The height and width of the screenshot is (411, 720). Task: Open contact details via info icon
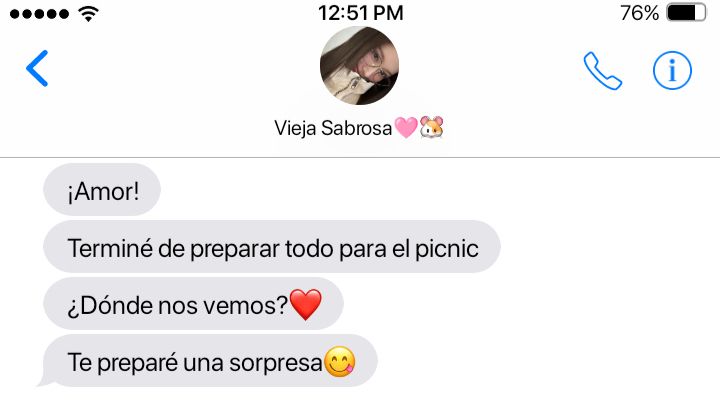coord(672,70)
